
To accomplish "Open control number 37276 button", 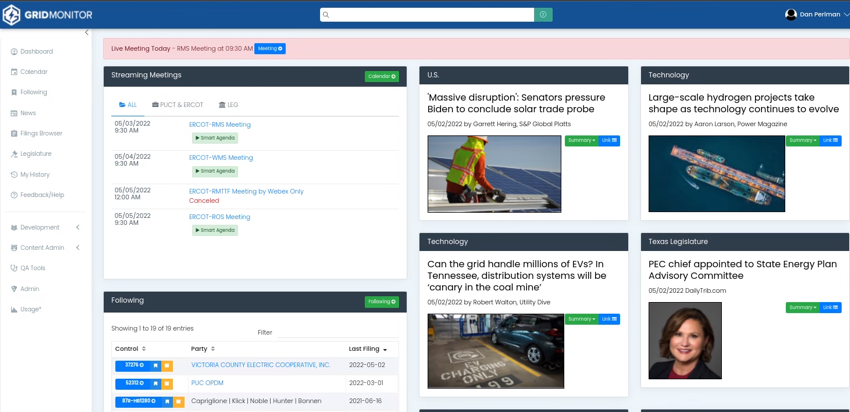I will click(132, 366).
